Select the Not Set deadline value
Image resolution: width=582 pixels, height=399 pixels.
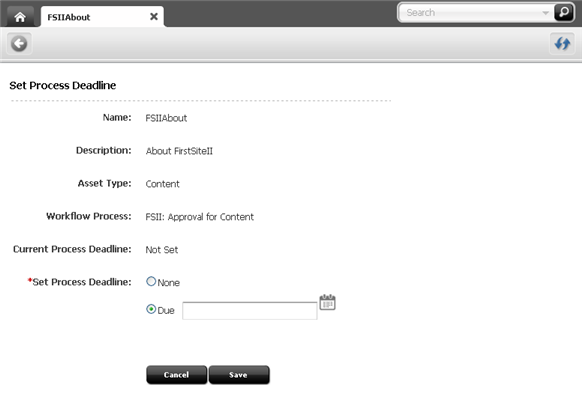point(161,250)
